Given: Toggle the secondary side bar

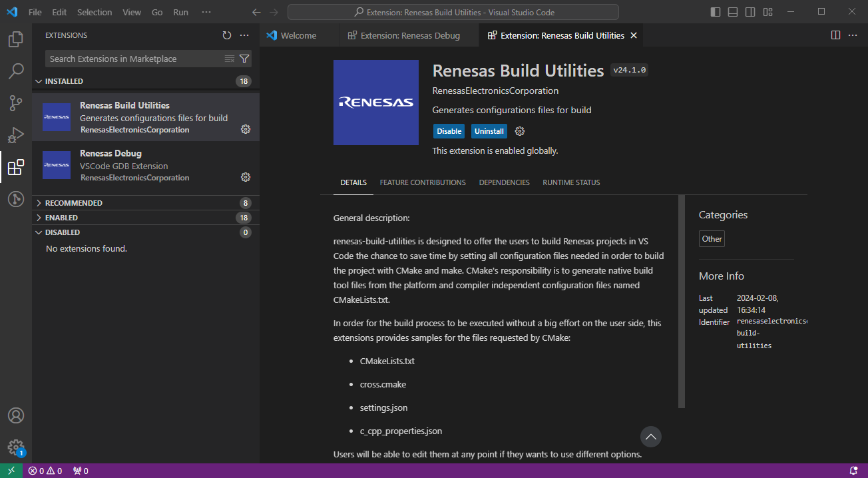Looking at the screenshot, I should pyautogui.click(x=750, y=12).
